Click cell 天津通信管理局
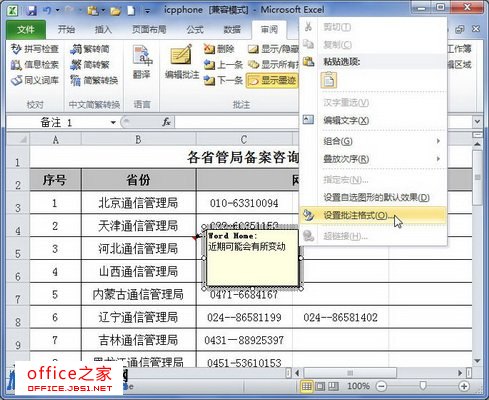 138,226
